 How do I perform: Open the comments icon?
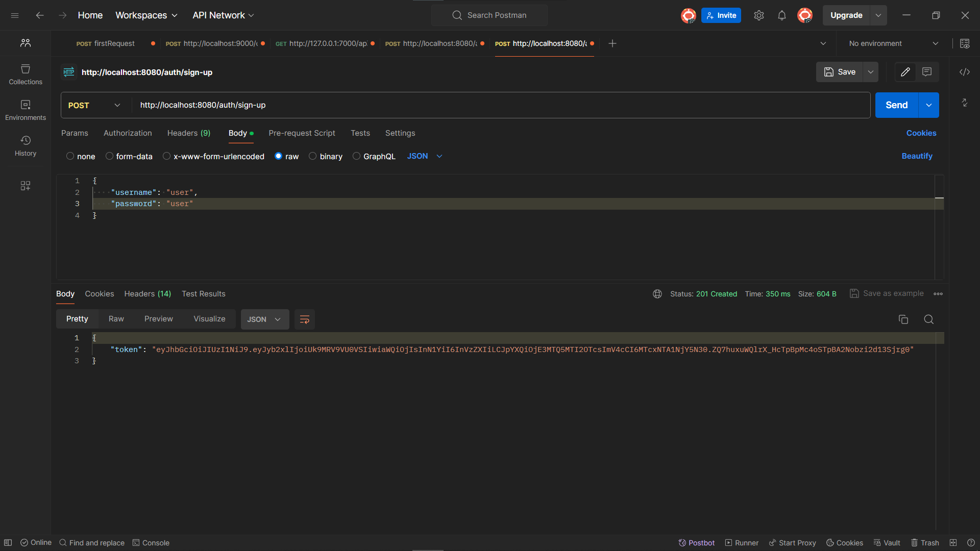coord(927,72)
